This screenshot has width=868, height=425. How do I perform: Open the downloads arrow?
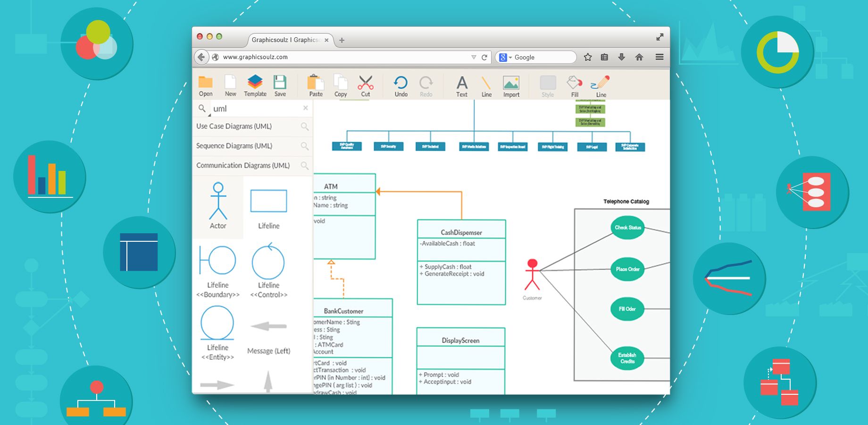(622, 57)
